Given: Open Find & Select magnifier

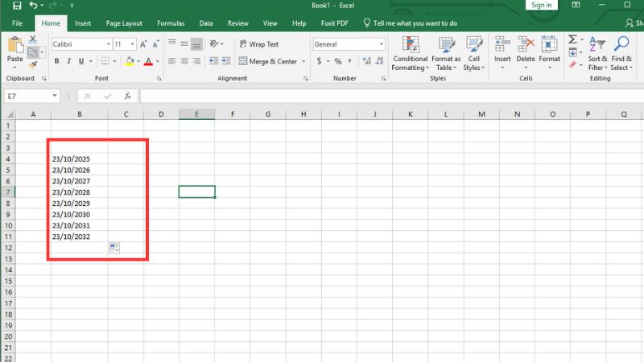Looking at the screenshot, I should click(x=621, y=52).
